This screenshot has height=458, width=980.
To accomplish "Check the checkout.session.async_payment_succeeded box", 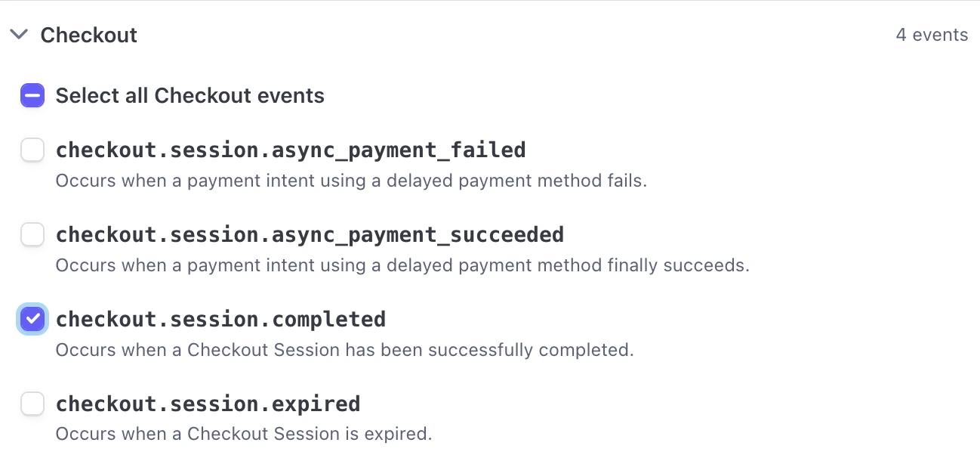I will [x=32, y=235].
